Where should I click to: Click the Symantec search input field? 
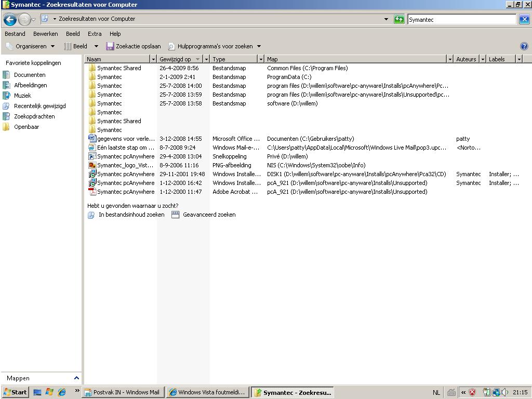pyautogui.click(x=461, y=19)
